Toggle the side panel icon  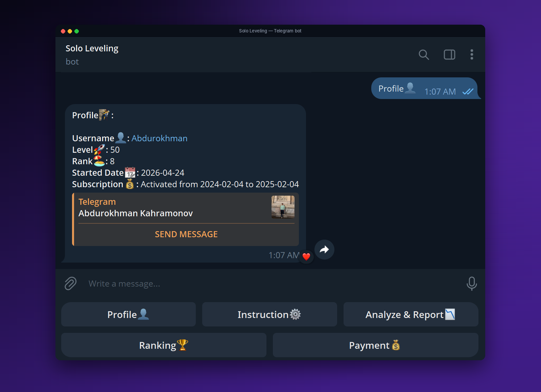point(449,55)
